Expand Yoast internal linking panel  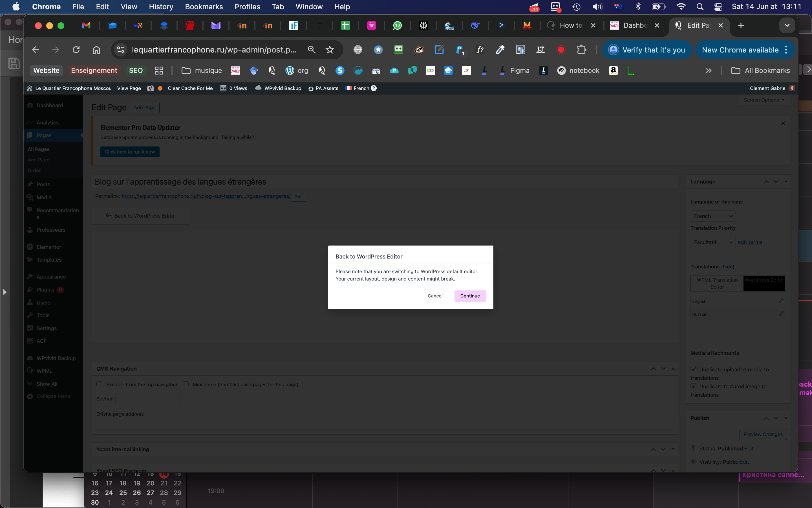point(673,449)
